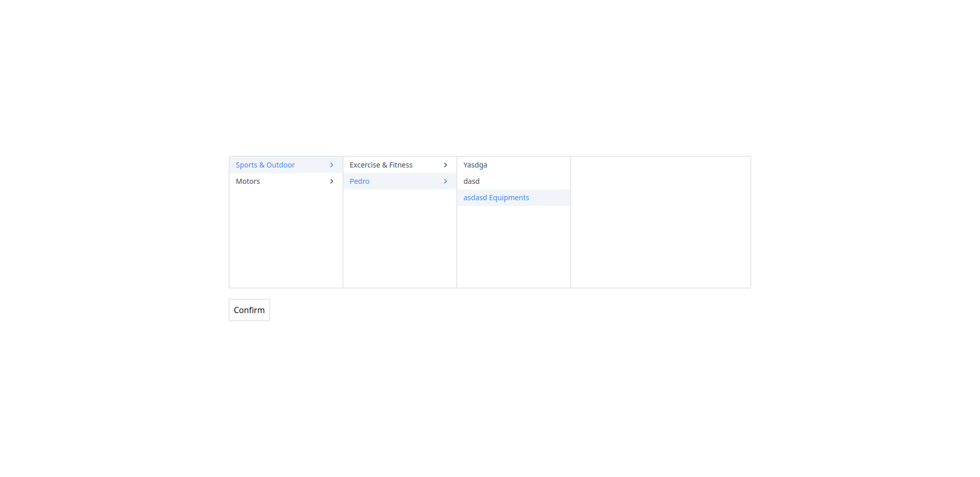Viewport: 980px width, 477px height.
Task: Expand chevron beside Excercise & Fitness
Action: tap(446, 165)
